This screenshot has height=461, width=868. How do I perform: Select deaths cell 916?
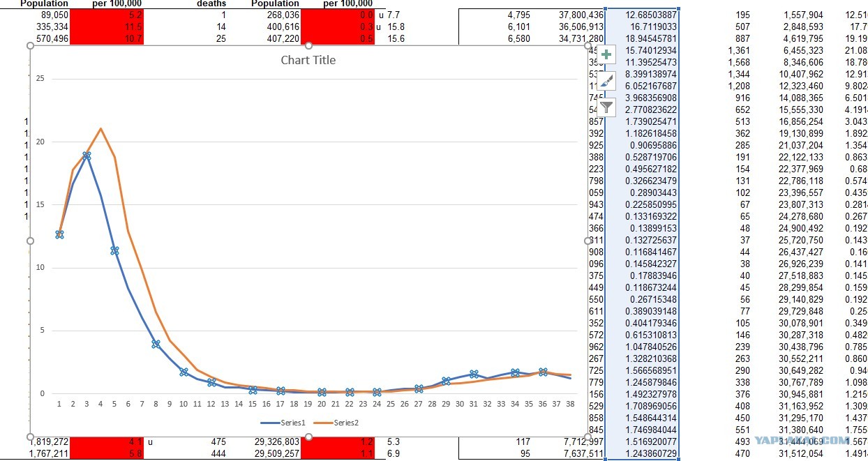tap(742, 98)
